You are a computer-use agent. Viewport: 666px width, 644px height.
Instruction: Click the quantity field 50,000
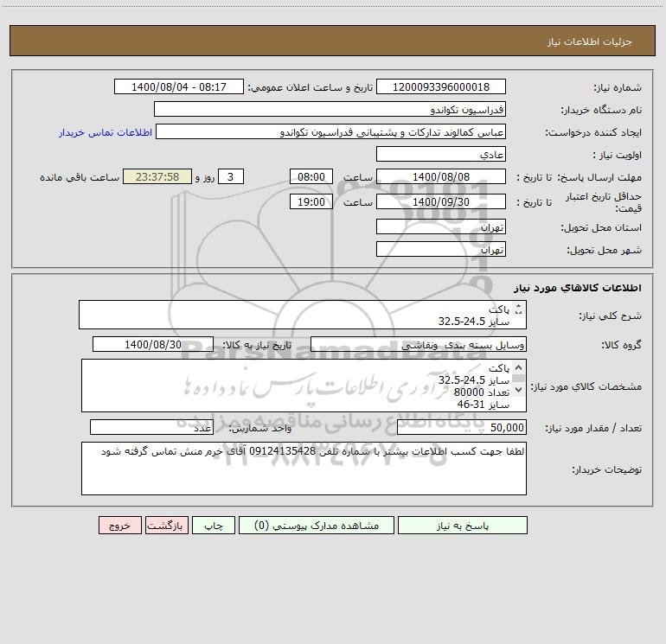[462, 427]
